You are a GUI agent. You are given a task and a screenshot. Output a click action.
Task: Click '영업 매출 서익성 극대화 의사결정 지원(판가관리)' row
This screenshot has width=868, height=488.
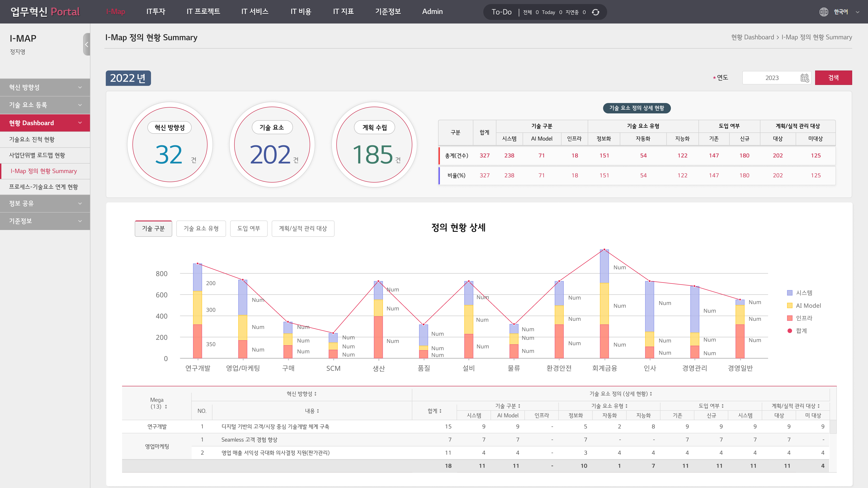tap(275, 453)
